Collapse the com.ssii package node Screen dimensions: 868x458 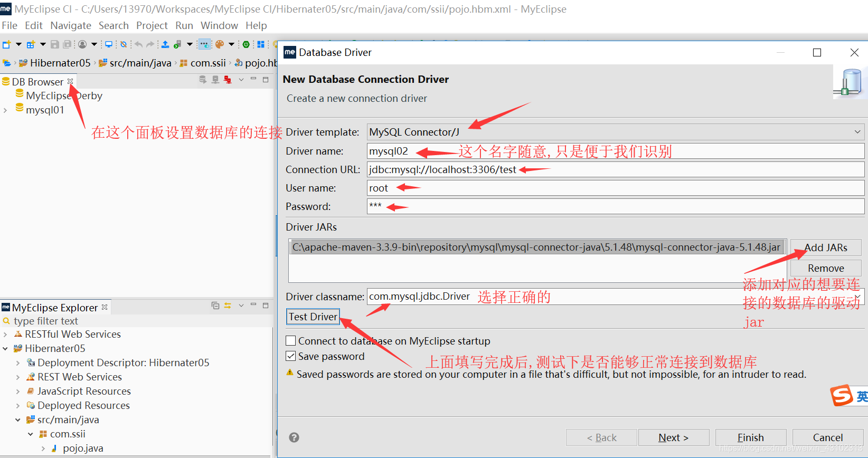31,434
